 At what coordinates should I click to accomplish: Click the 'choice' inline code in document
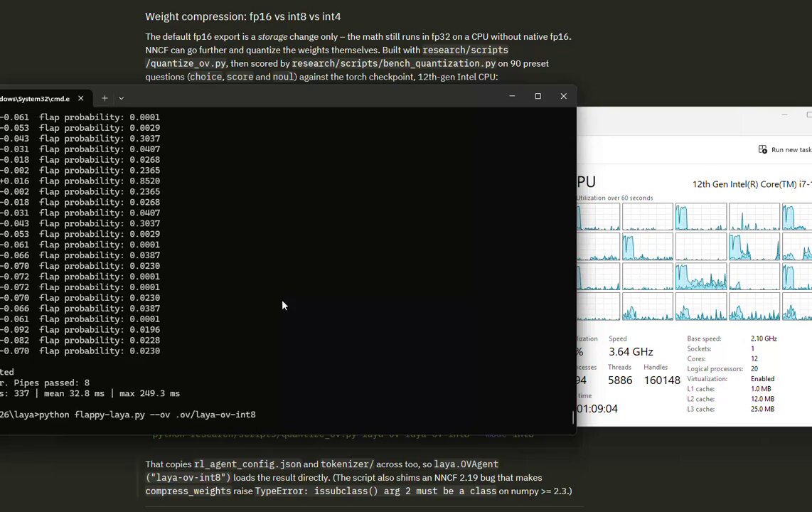[205, 77]
